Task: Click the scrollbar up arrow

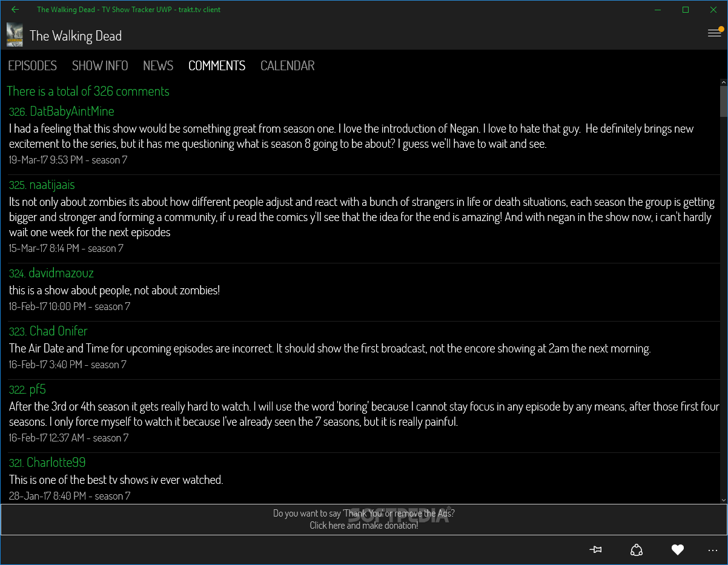Action: (x=723, y=82)
